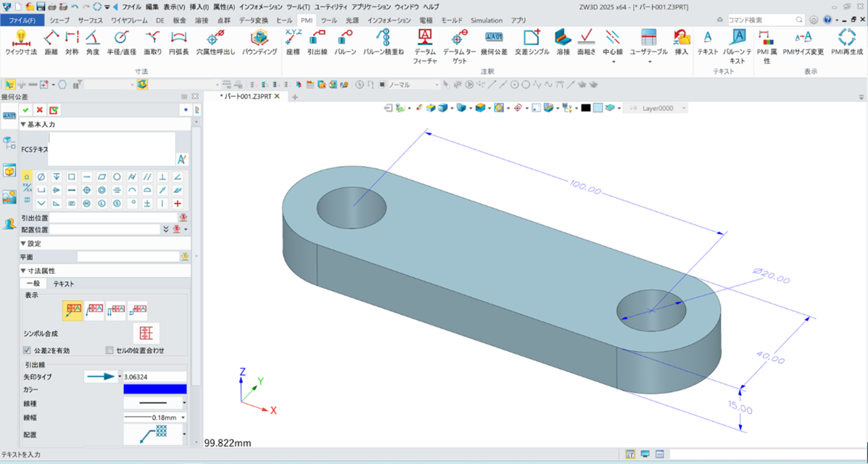Select the 角度 angle dimension tool
This screenshot has height=464, width=868.
tap(92, 43)
